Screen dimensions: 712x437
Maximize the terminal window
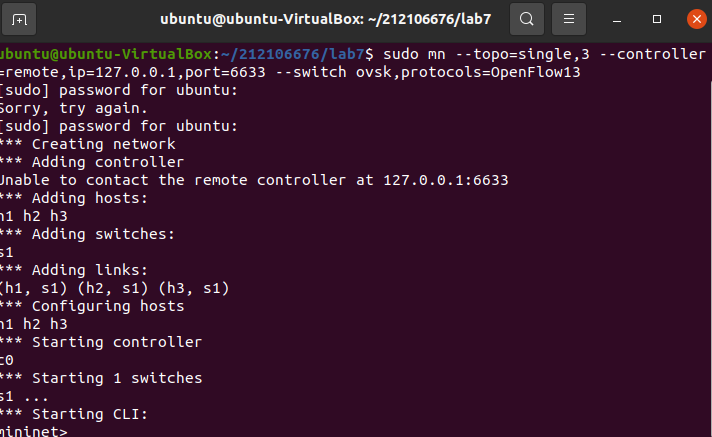point(657,19)
